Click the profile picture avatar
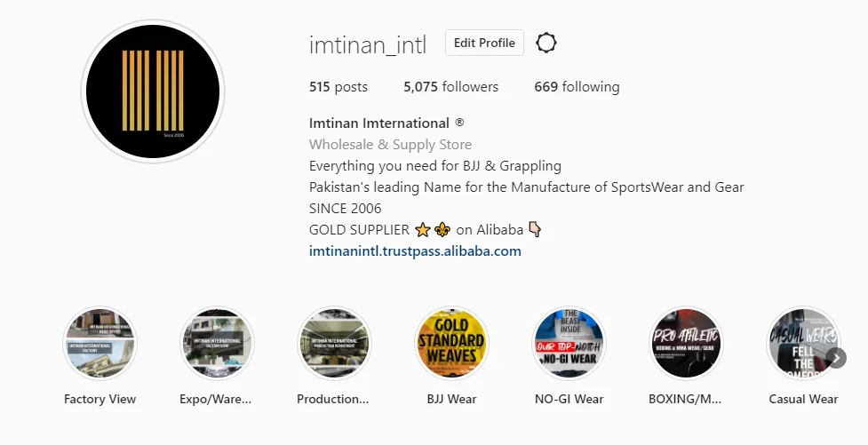This screenshot has height=445, width=868. 153,91
